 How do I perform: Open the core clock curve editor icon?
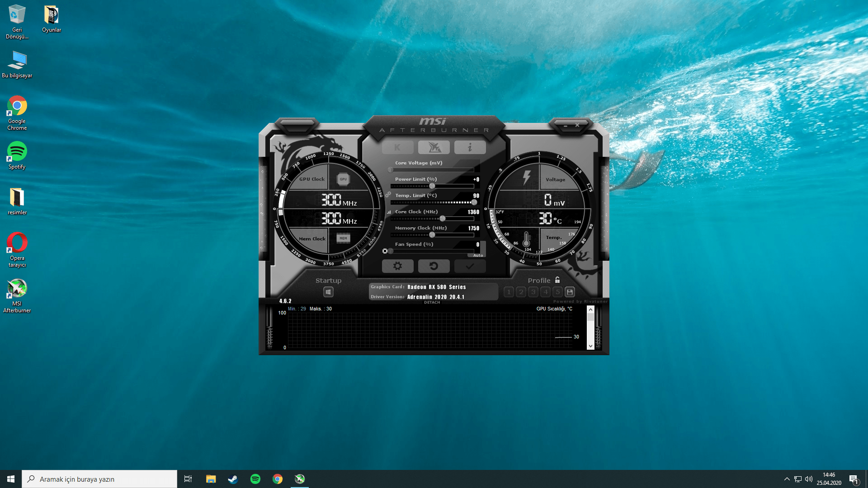[x=389, y=212]
